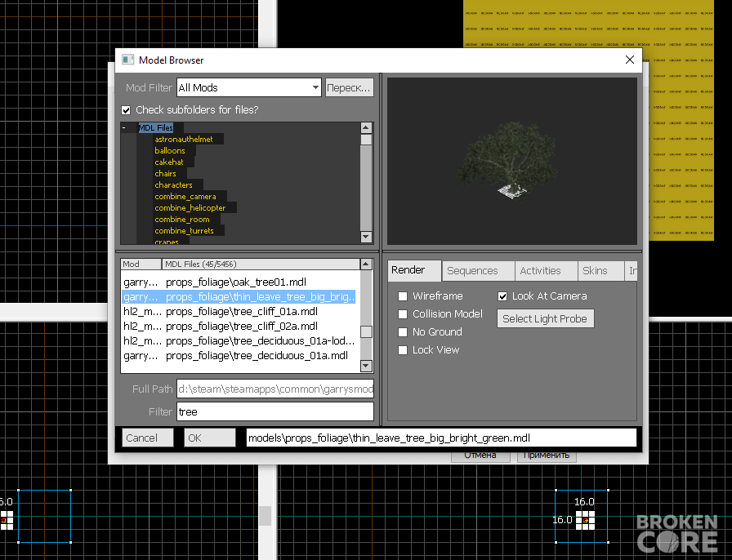Click the OK button
732x560 pixels.
point(210,438)
